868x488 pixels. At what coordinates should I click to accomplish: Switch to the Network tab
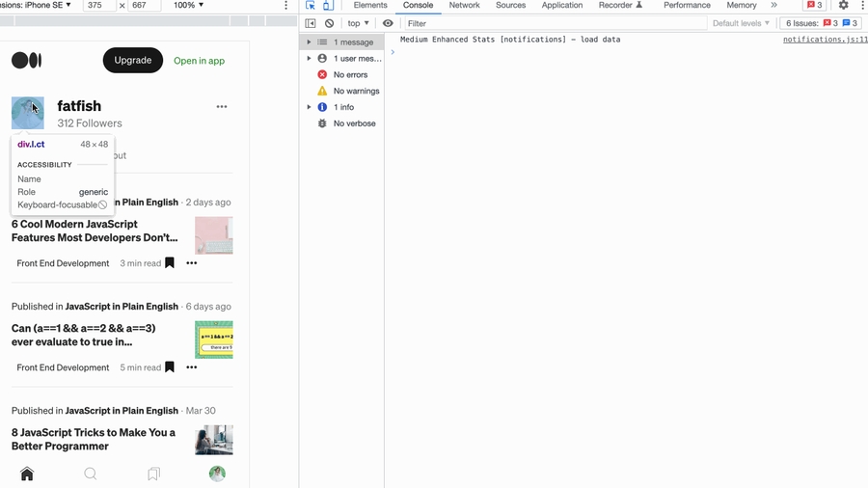coord(464,6)
